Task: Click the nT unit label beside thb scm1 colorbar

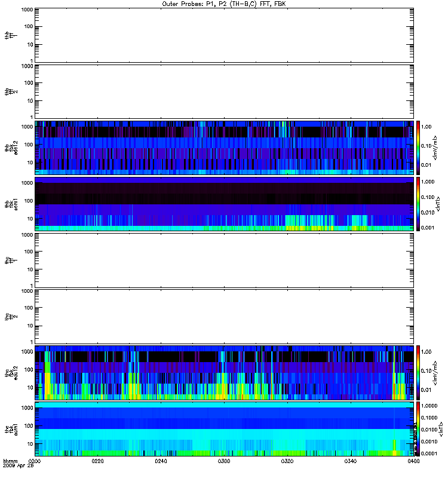Action: 438,204
